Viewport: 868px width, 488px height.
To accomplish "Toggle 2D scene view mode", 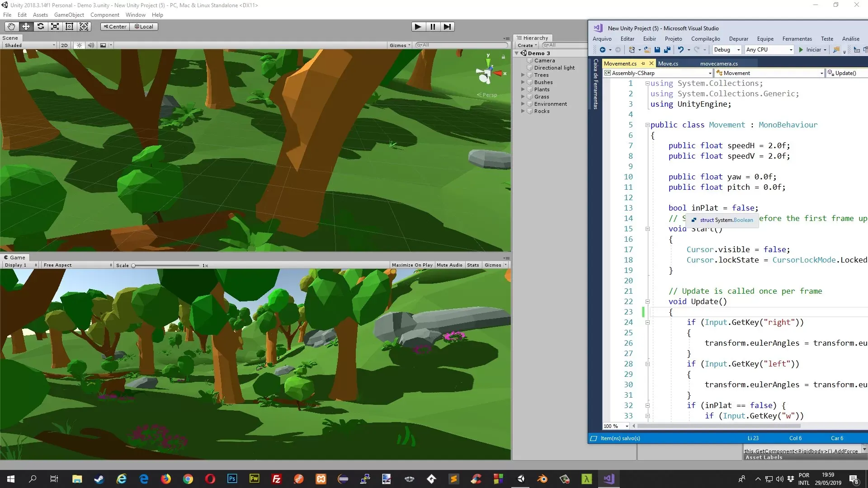I will coord(64,45).
